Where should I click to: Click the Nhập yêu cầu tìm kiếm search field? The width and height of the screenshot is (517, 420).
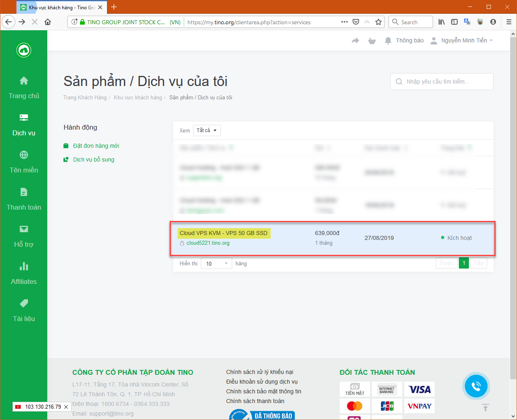point(441,81)
